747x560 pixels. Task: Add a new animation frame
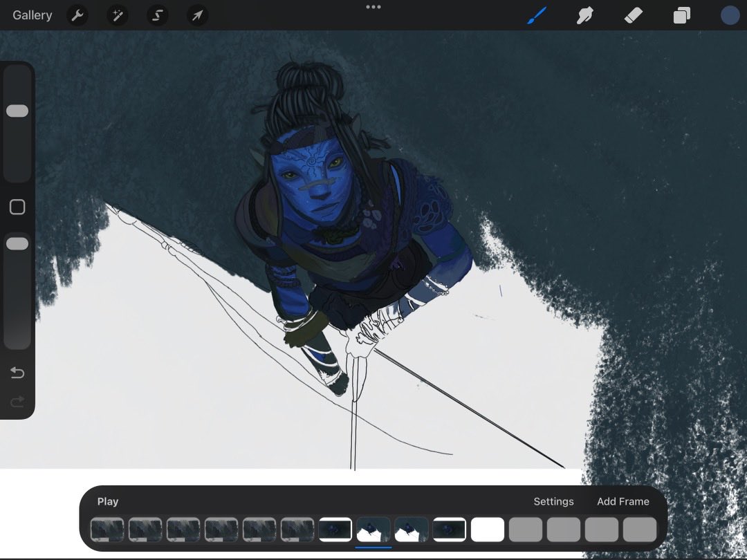[623, 501]
